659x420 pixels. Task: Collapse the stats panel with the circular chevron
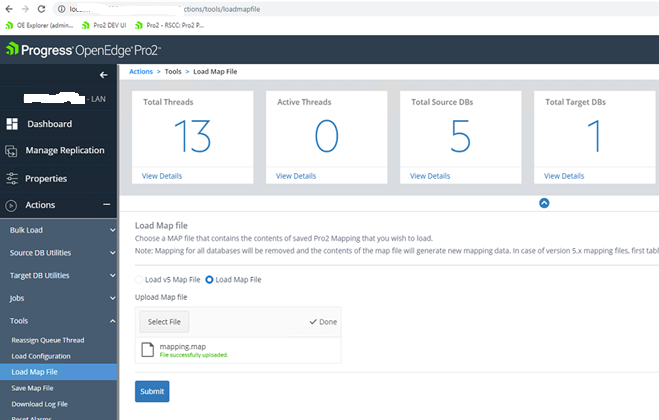pos(544,202)
